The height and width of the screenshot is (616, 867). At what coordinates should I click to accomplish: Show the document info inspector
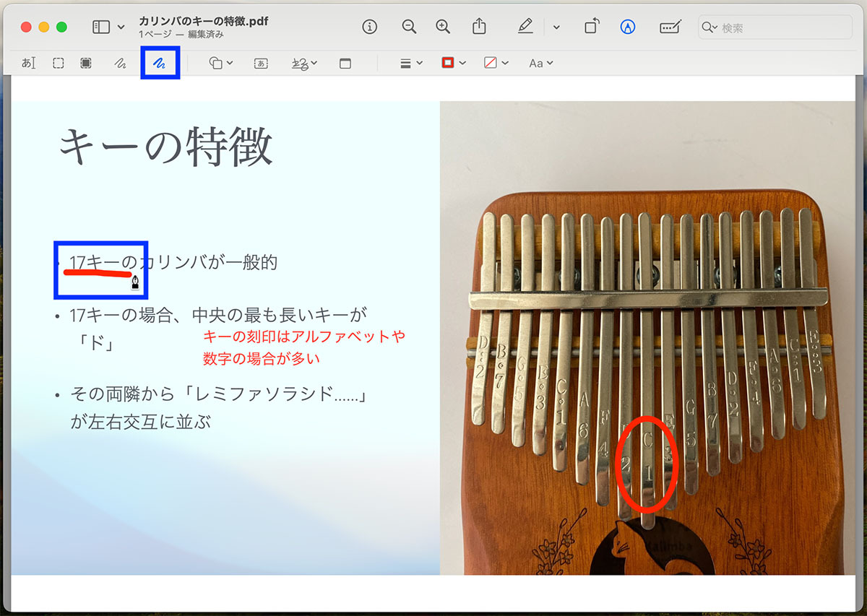coord(370,27)
